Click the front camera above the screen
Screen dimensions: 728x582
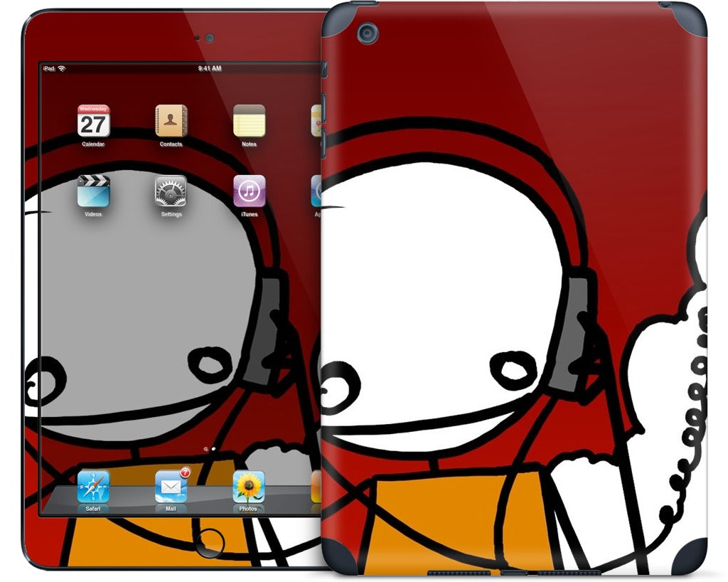click(x=210, y=38)
